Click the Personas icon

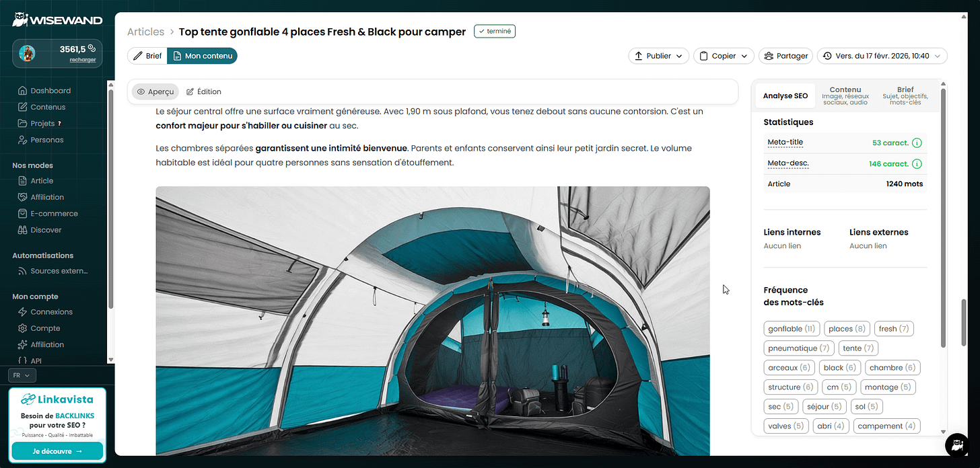click(24, 140)
